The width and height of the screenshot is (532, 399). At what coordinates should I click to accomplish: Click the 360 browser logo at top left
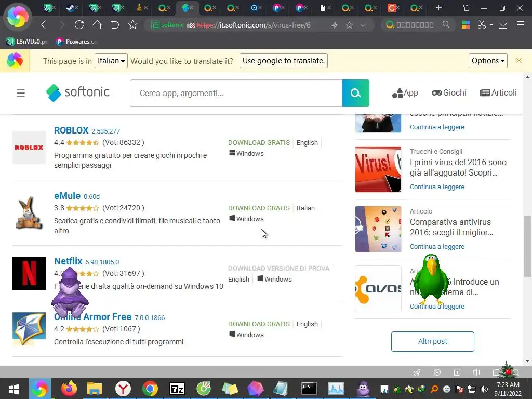pos(18,17)
